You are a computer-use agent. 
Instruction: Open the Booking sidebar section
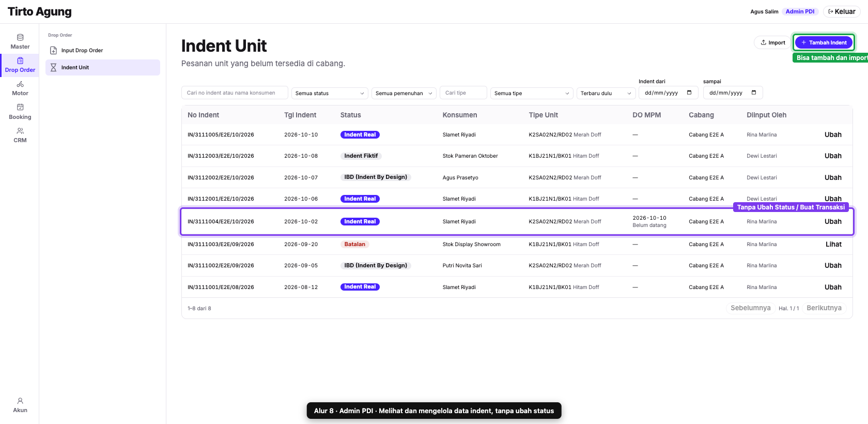click(x=20, y=112)
